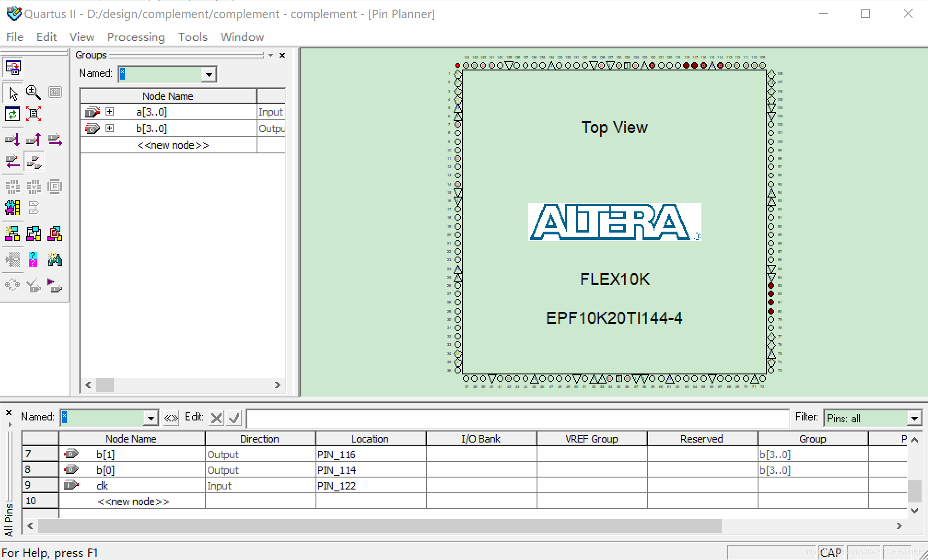The width and height of the screenshot is (928, 560).
Task: Click the pin table vertical scroll up arrow
Action: [915, 440]
